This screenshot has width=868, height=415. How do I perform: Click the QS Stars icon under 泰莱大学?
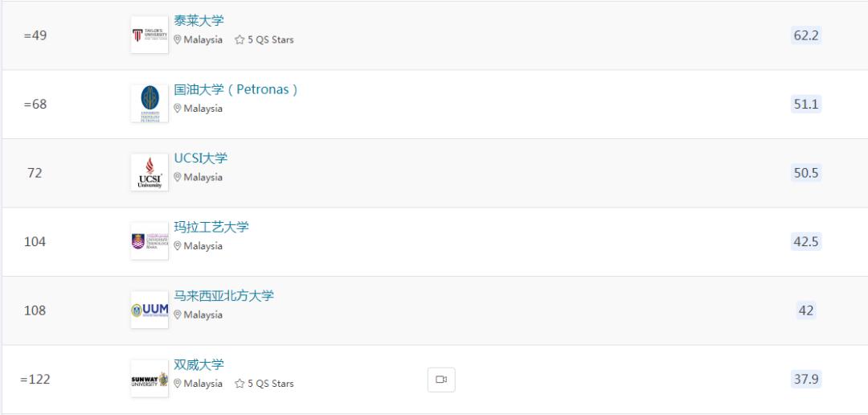[x=239, y=40]
